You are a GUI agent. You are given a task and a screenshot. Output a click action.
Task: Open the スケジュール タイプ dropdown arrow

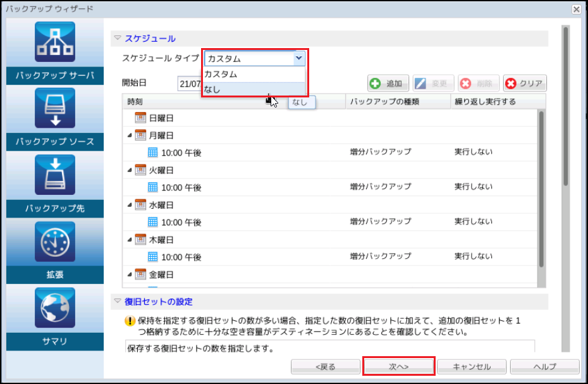299,58
